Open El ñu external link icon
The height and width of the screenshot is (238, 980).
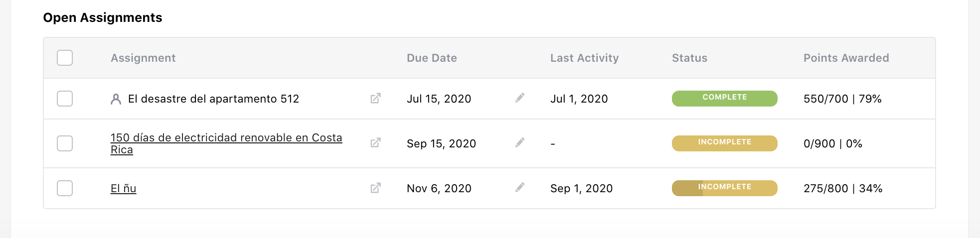[375, 188]
